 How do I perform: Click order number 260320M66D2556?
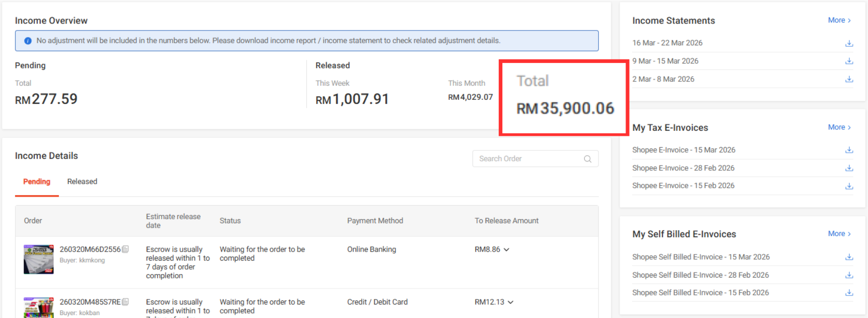[x=90, y=249]
